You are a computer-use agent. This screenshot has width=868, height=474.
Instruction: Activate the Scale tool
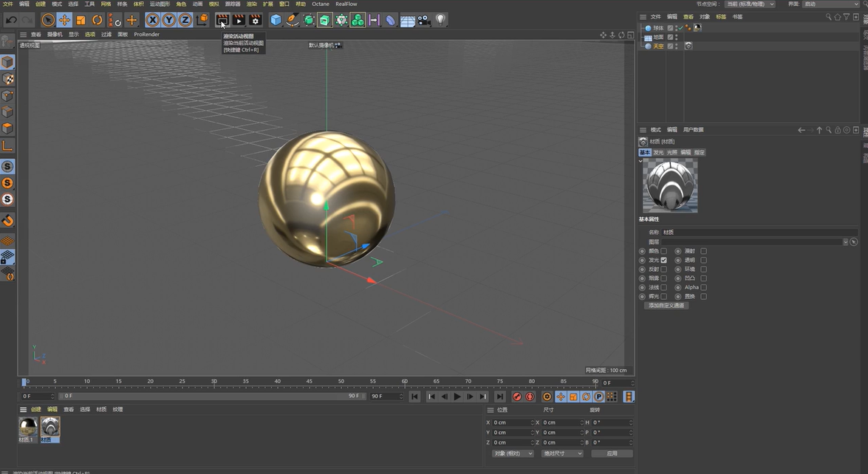(81, 21)
